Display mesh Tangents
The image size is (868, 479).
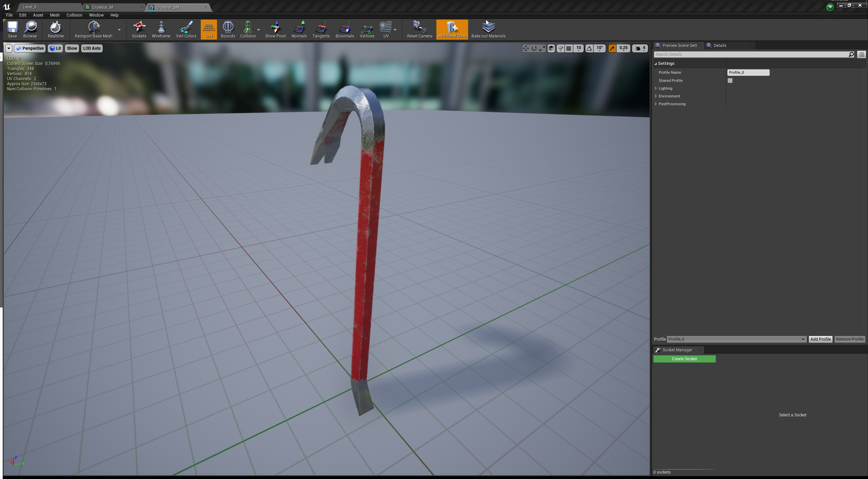321,29
